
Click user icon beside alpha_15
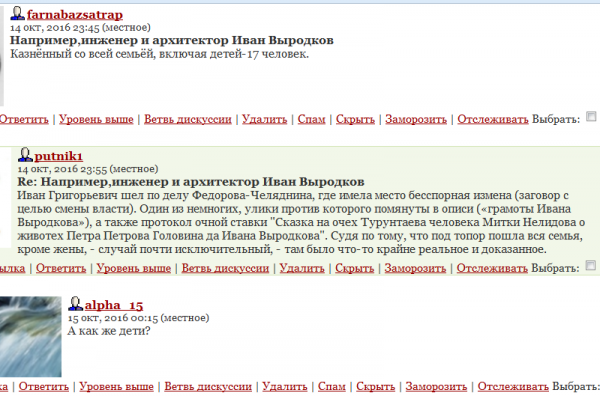tap(75, 304)
